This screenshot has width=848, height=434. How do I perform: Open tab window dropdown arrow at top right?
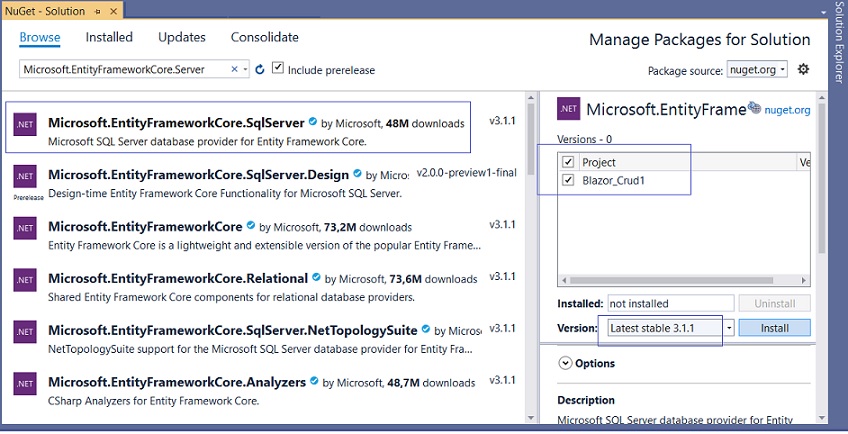824,12
